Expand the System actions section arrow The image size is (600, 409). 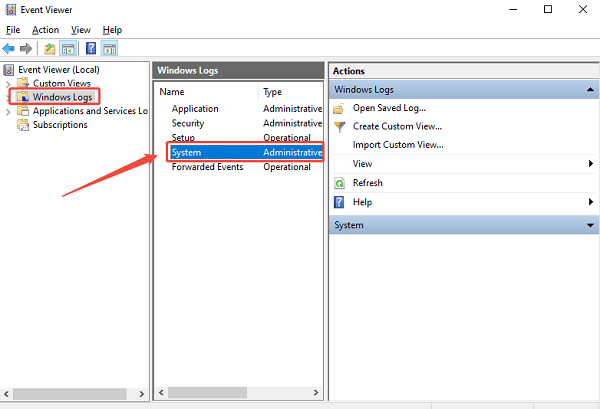coord(590,226)
